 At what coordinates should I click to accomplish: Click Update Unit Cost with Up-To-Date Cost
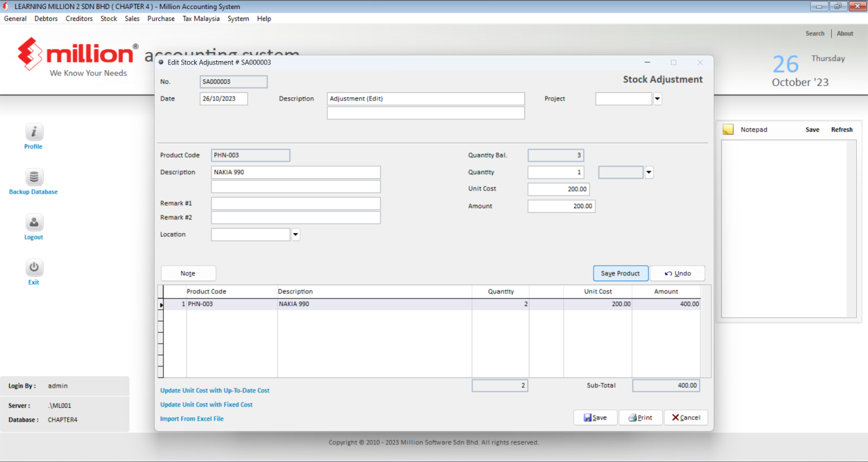click(x=215, y=391)
